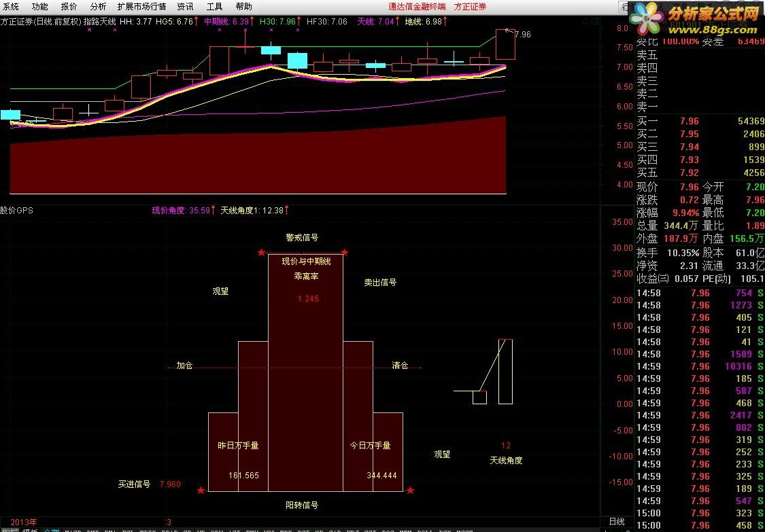Open the 系统 menu

click(x=11, y=6)
